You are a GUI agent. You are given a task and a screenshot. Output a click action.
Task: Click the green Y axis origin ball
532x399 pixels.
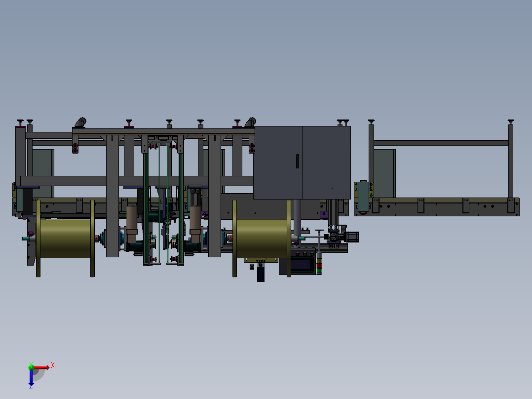(31, 367)
